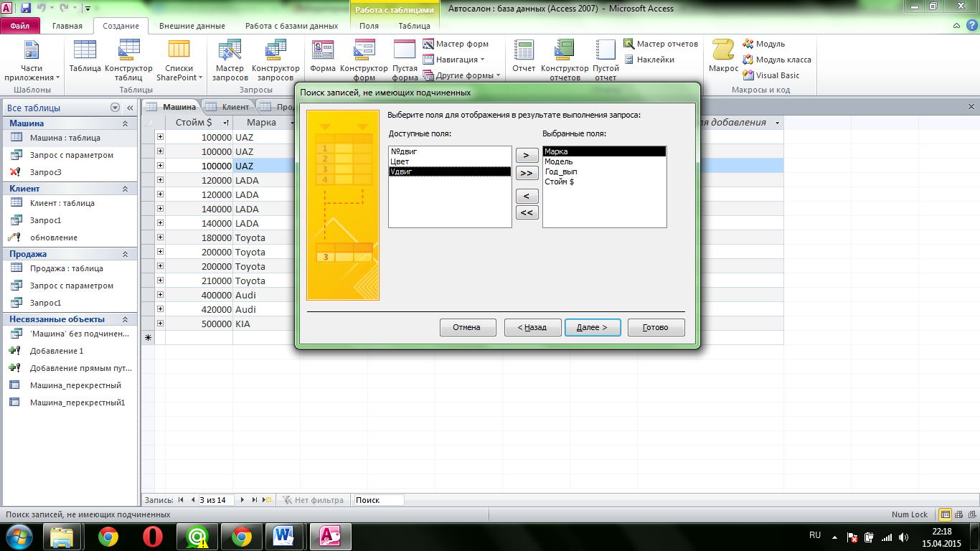Collapse the Продажа navigation group

[125, 254]
